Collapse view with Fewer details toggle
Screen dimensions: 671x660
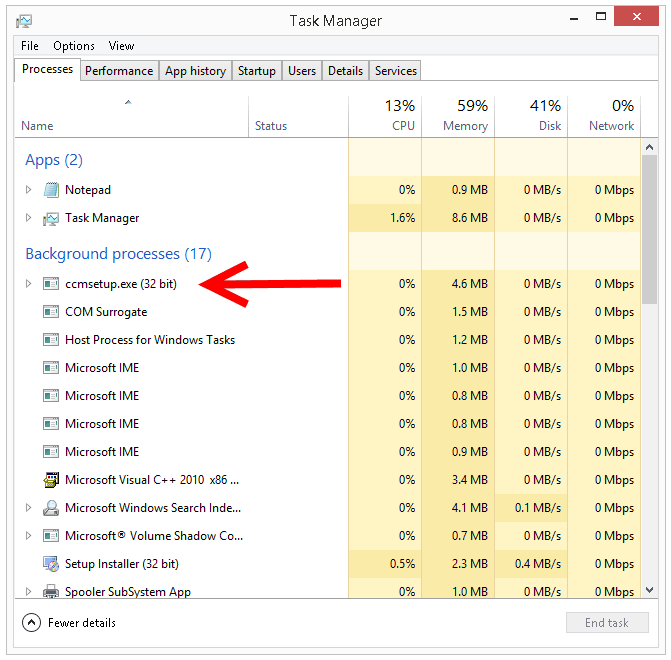point(31,623)
